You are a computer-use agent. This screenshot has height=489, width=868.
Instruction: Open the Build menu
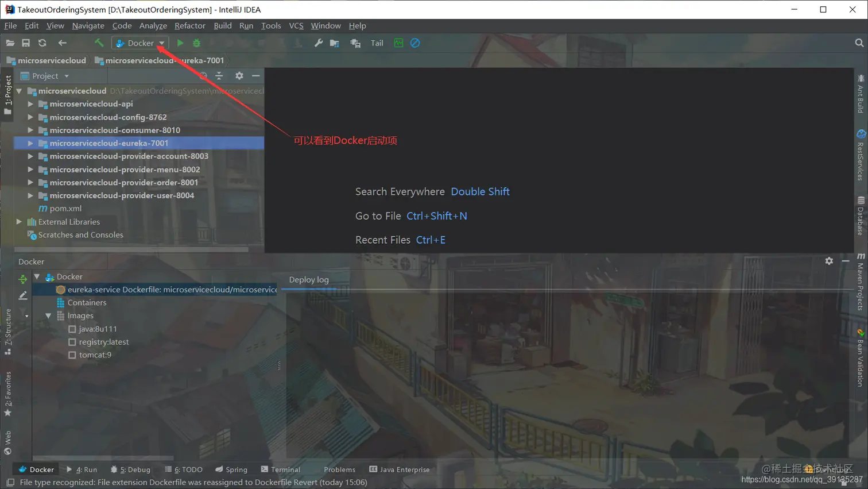223,26
